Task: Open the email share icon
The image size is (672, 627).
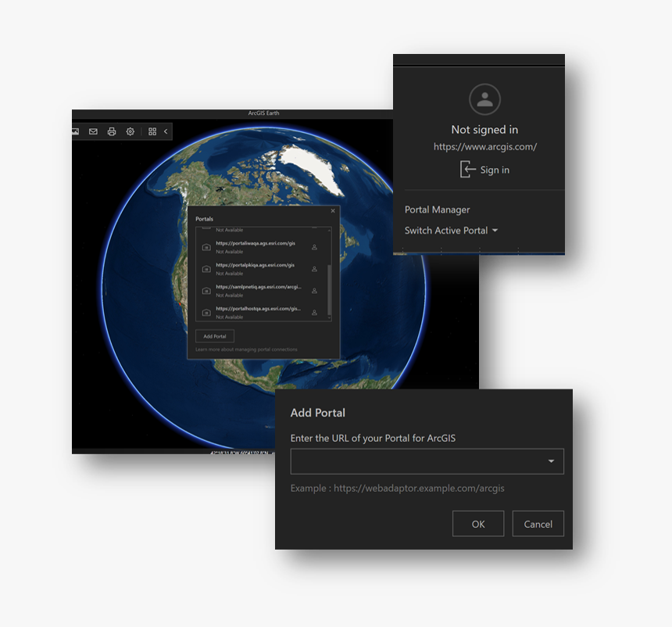Action: (93, 131)
